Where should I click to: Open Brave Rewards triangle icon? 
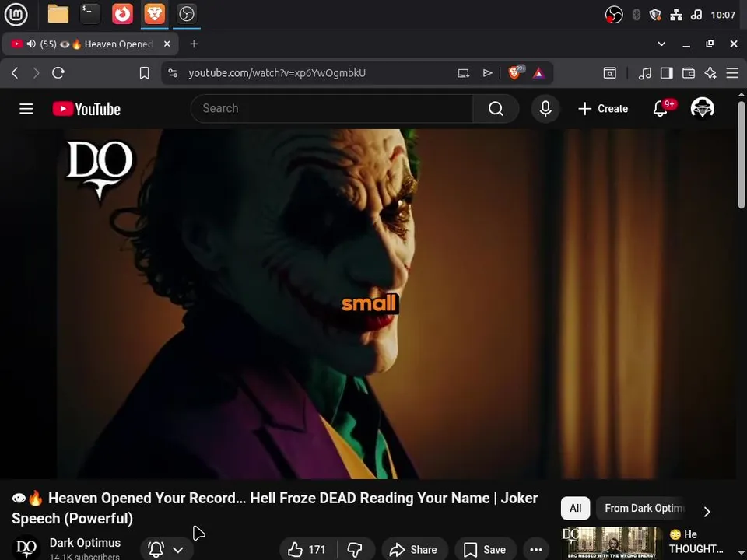click(538, 73)
